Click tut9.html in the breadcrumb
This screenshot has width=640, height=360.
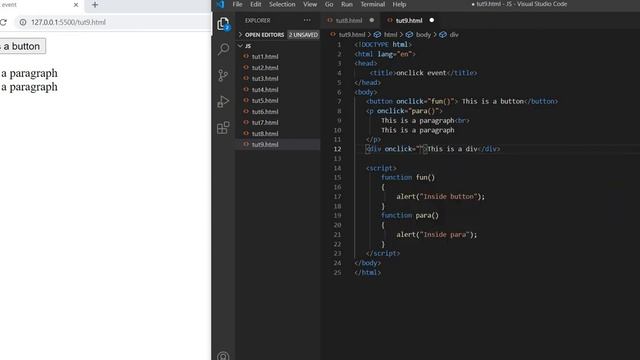pos(352,35)
